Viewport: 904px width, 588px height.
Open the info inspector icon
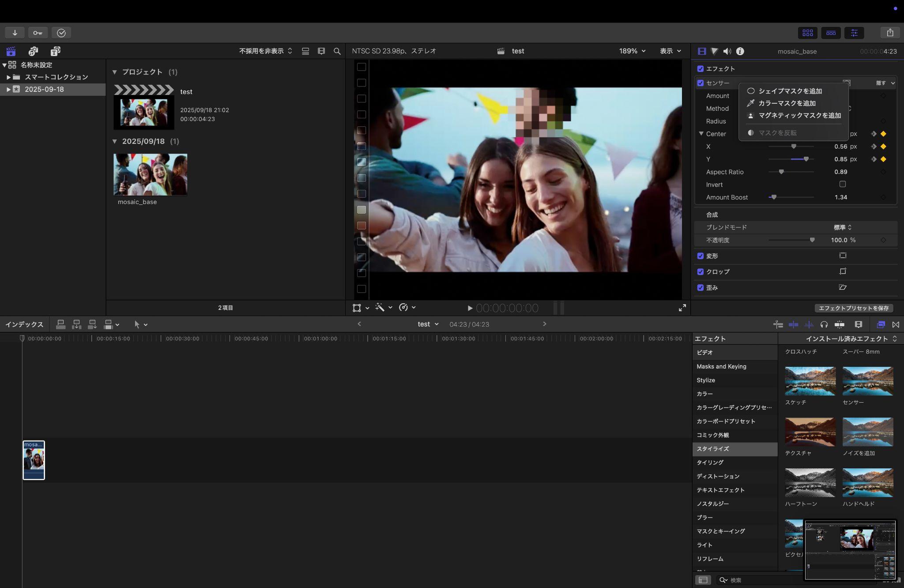740,51
